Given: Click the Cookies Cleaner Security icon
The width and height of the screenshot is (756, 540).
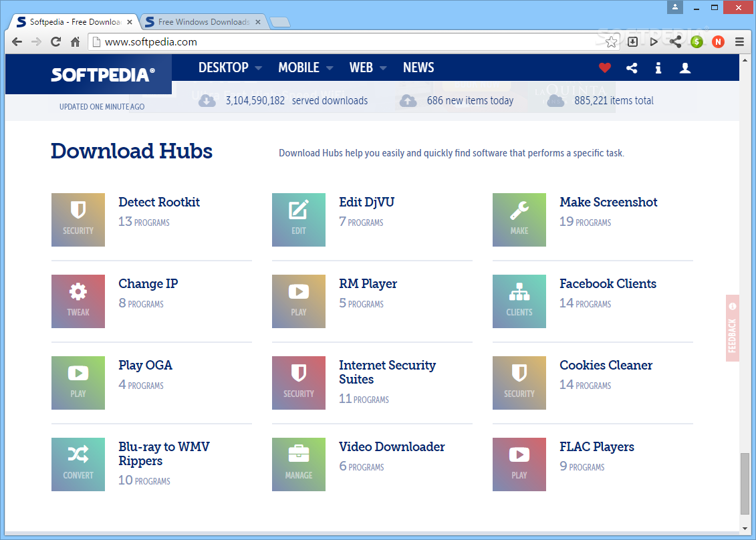Looking at the screenshot, I should [519, 383].
